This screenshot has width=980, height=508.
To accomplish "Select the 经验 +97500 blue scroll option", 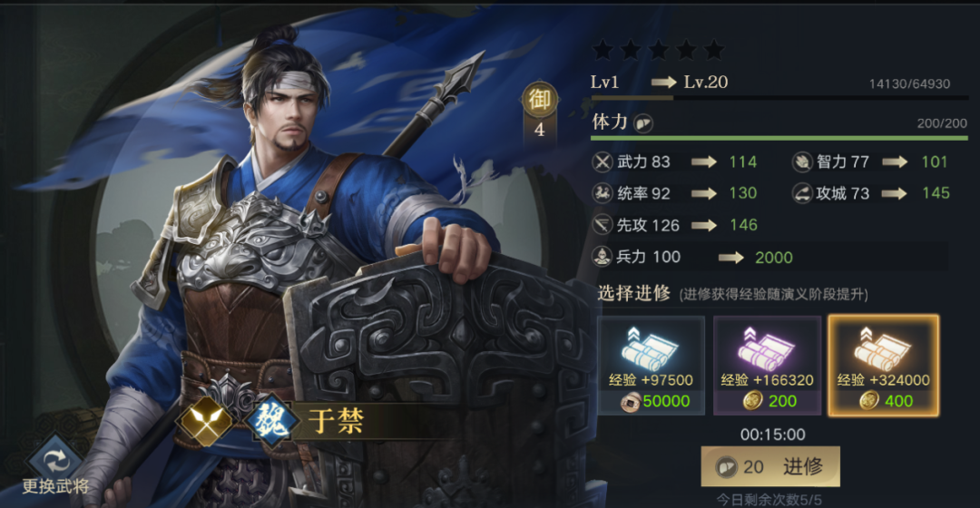I will pyautogui.click(x=652, y=366).
